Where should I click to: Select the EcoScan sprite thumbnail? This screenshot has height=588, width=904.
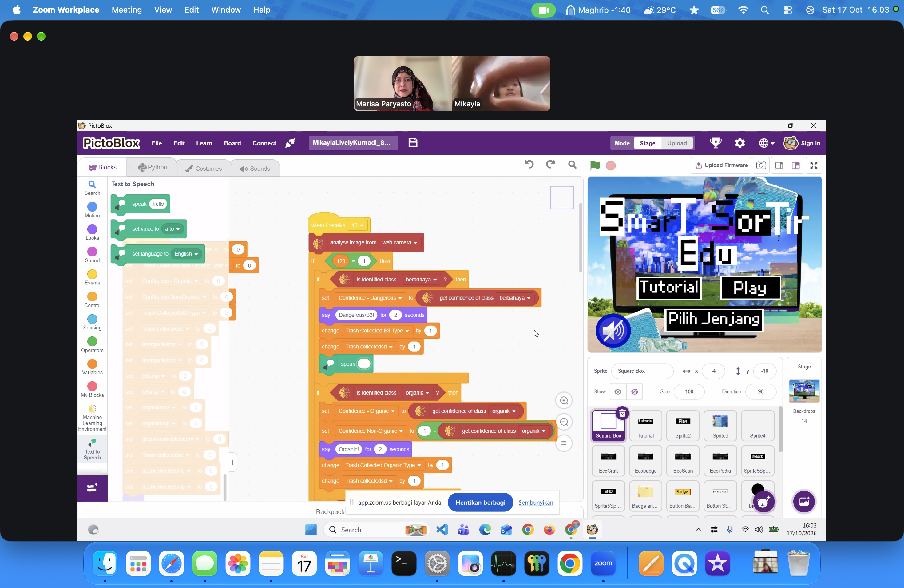[683, 461]
